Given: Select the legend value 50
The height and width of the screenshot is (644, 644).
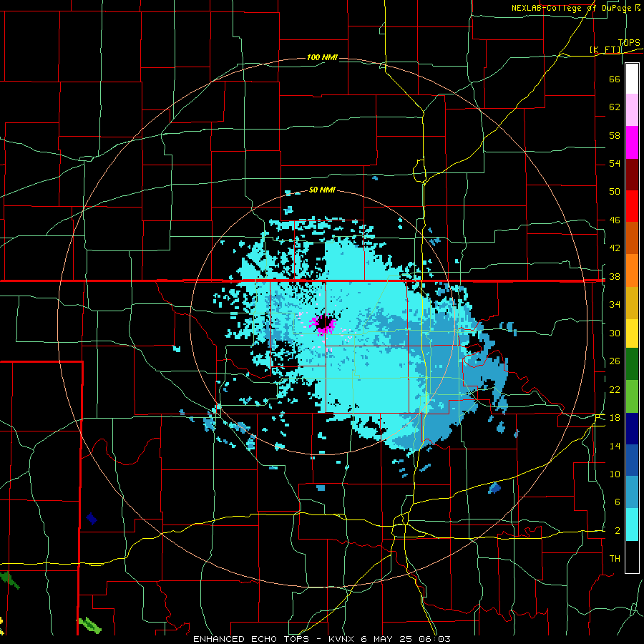Looking at the screenshot, I should tap(615, 192).
